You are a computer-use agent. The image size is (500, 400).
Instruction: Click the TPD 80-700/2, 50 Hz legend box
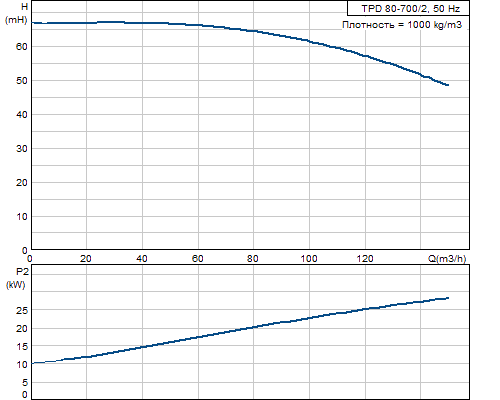[408, 8]
